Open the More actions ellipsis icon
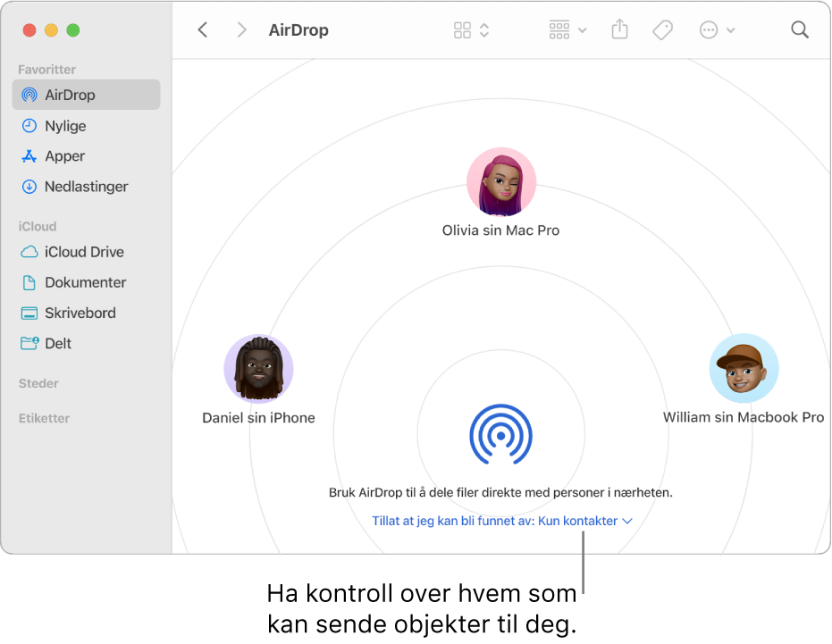The image size is (832, 644). (709, 29)
